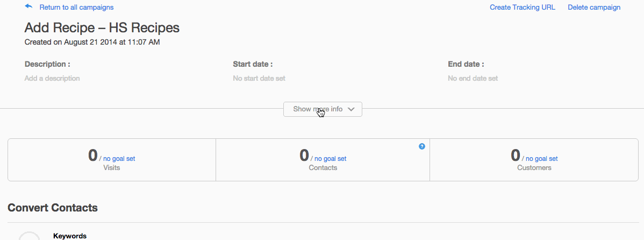This screenshot has height=240, width=644.
Task: Click the circular Keywords icon
Action: click(29, 236)
